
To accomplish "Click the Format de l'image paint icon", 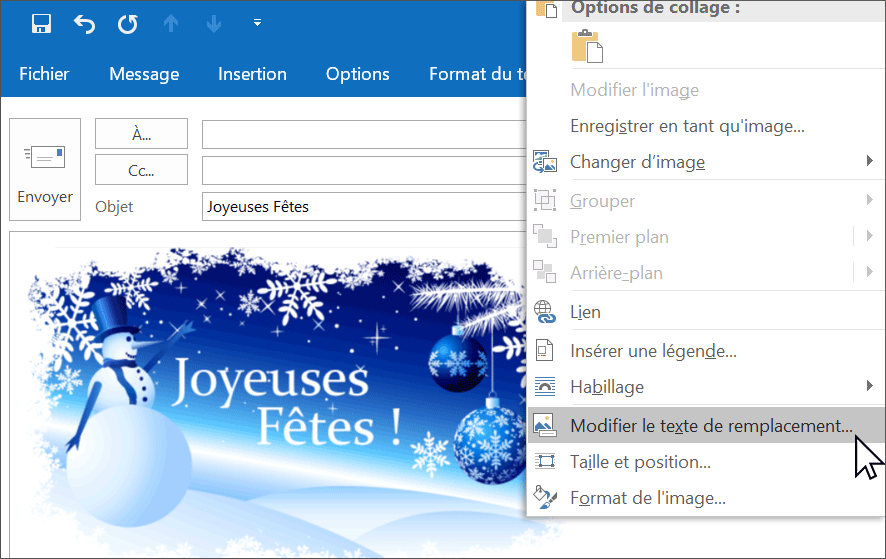I will (545, 497).
